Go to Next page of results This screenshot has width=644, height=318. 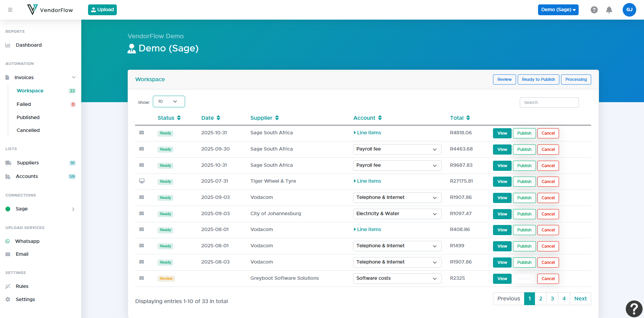coord(580,299)
